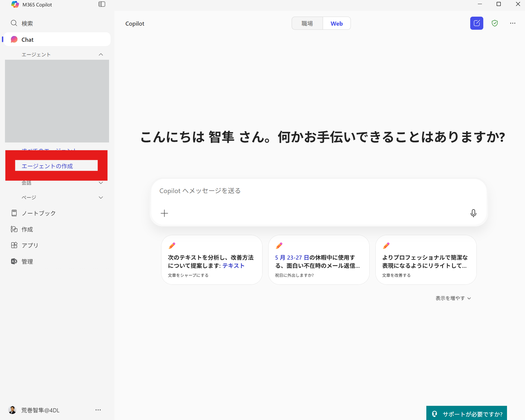Image resolution: width=525 pixels, height=420 pixels.
Task: Start a new chat with compose icon
Action: (477, 23)
